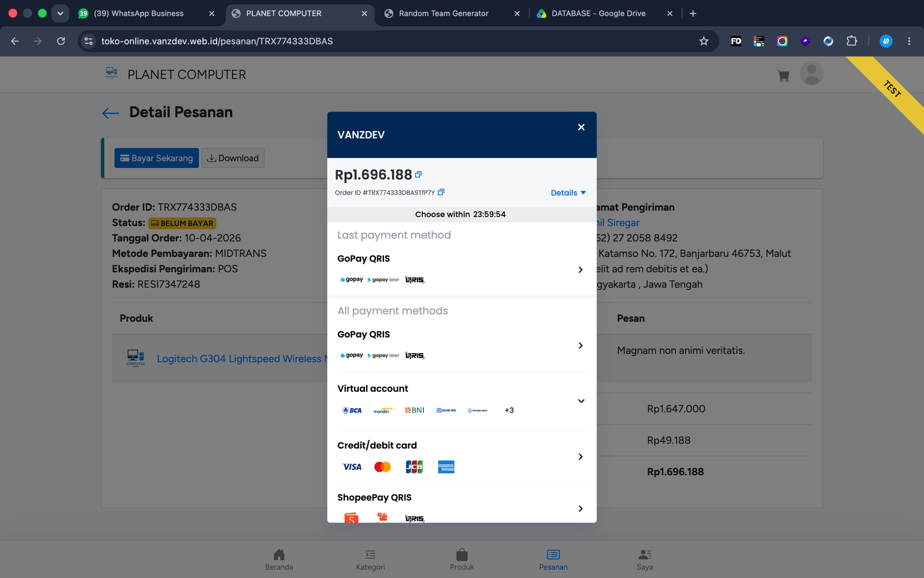
Task: Expand the Virtual account options
Action: [461, 401]
